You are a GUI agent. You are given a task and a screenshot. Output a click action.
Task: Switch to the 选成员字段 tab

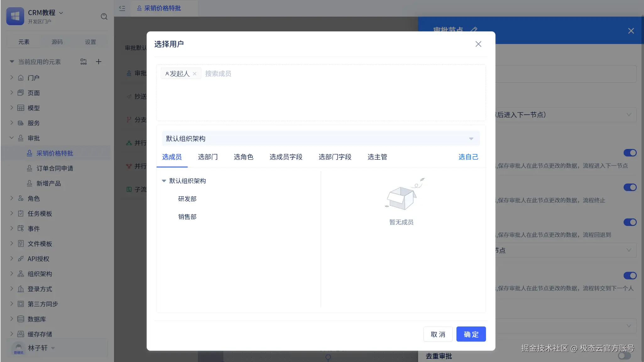pos(286,157)
